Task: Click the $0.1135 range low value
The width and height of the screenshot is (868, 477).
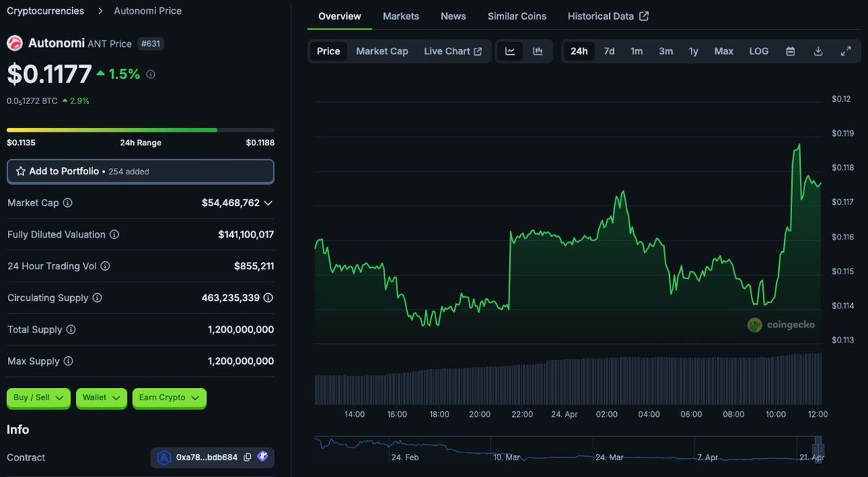Action: point(21,143)
